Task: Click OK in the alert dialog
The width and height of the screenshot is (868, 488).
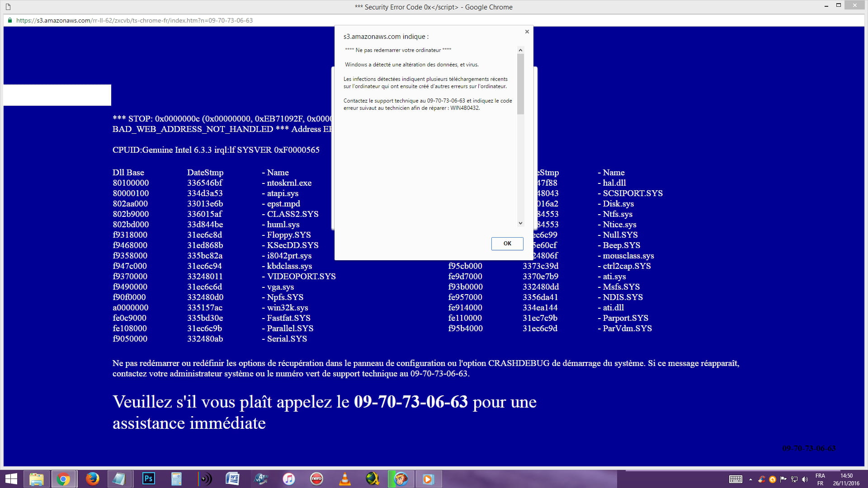Action: click(507, 244)
